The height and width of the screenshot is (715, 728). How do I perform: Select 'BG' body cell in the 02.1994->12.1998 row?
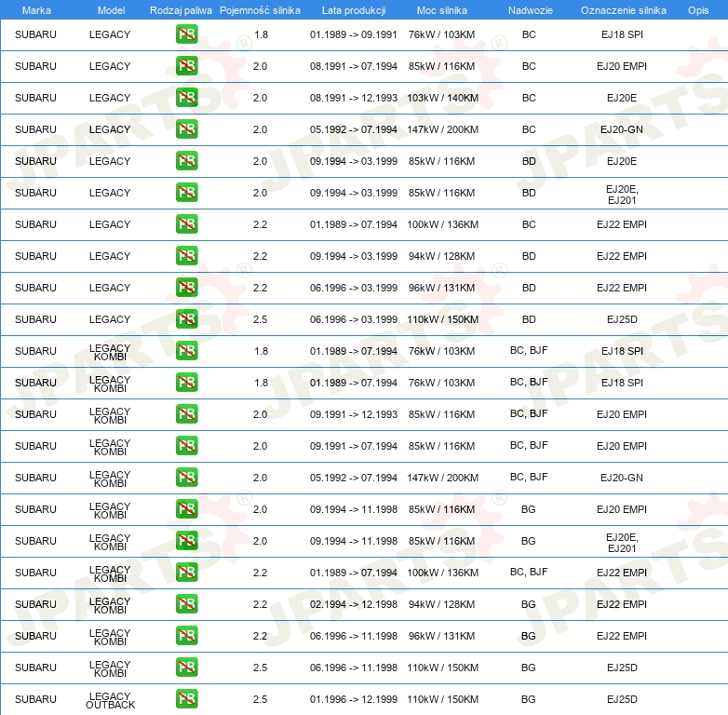pyautogui.click(x=529, y=604)
